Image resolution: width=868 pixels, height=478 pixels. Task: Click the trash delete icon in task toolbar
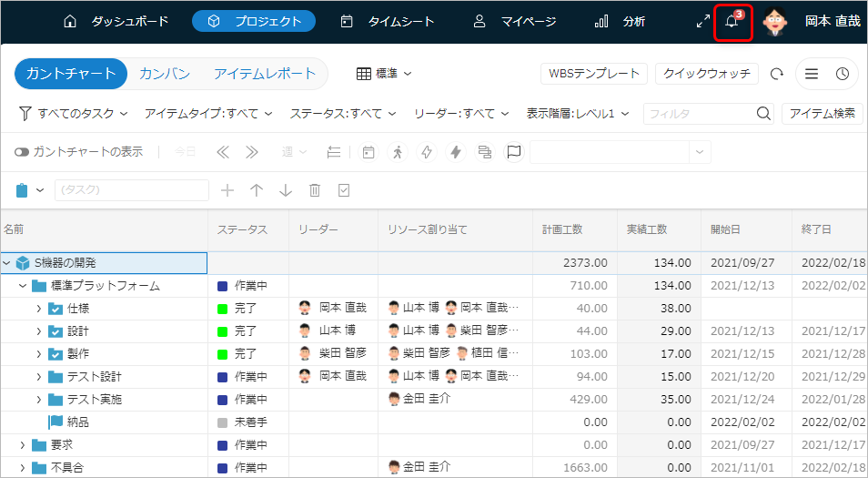[315, 190]
